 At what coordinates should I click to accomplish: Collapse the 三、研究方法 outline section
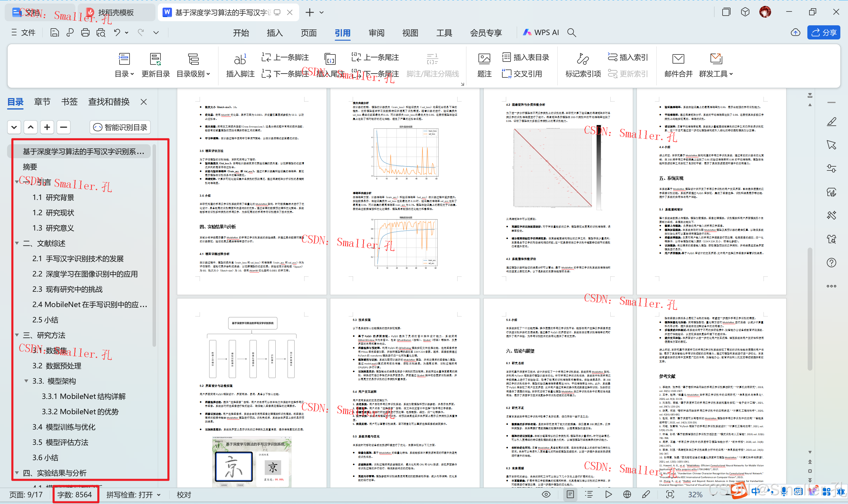[17, 335]
